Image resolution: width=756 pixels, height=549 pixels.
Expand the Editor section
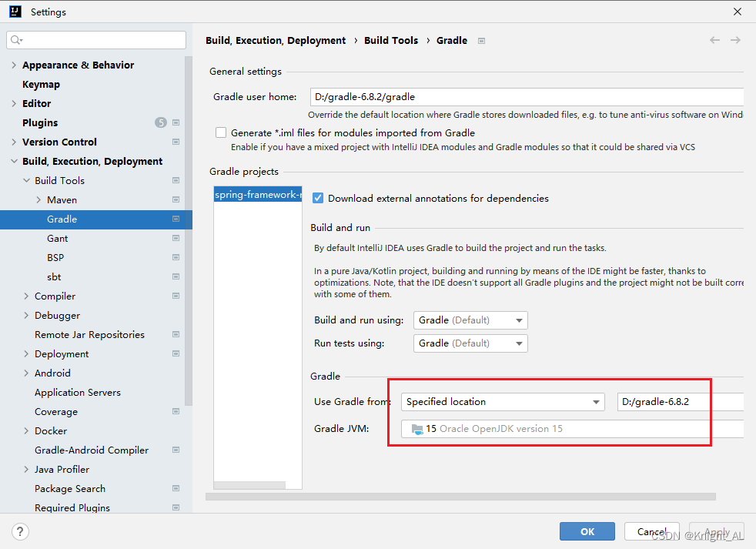pyautogui.click(x=14, y=104)
